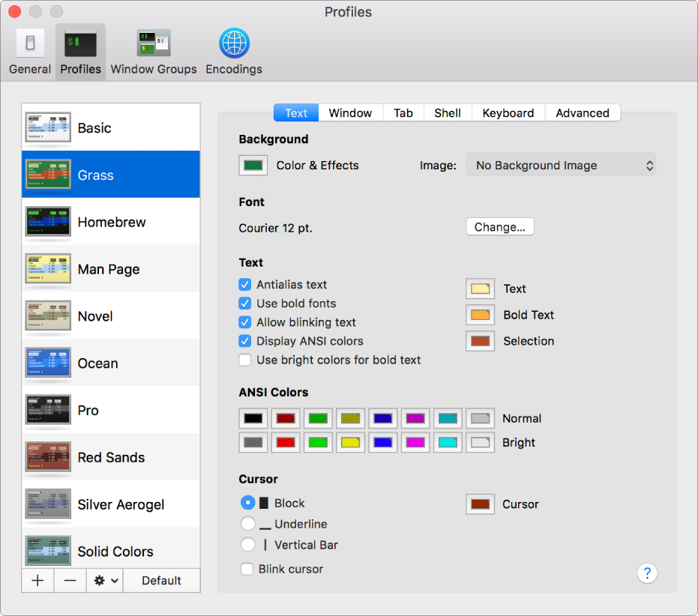The image size is (698, 616).
Task: Open the Selection color swatch
Action: click(x=480, y=341)
